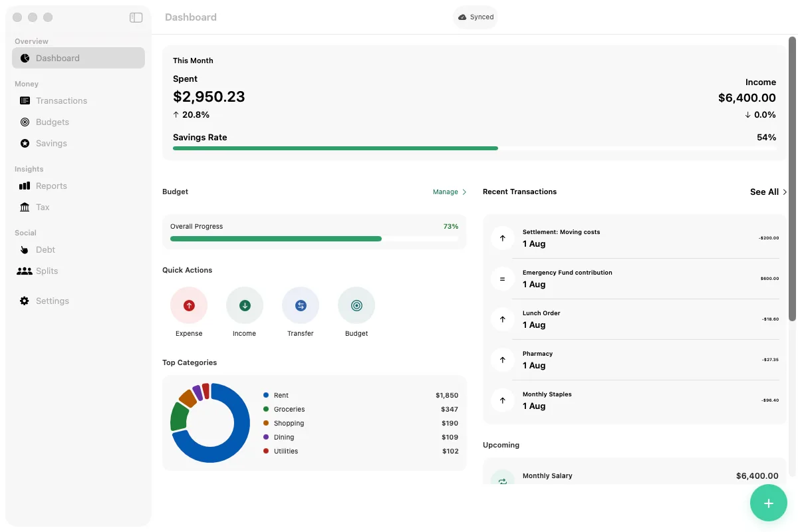Click the green Groceries donut segment
798x532 pixels.
click(x=180, y=416)
